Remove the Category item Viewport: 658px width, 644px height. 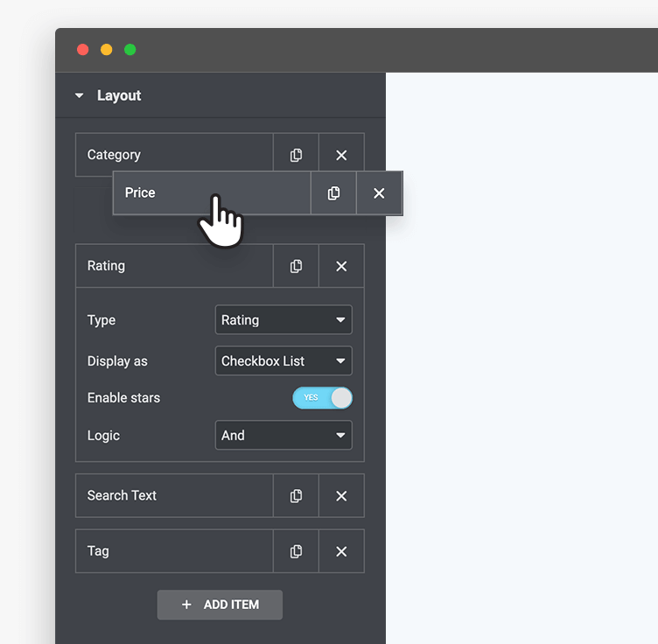(x=341, y=155)
